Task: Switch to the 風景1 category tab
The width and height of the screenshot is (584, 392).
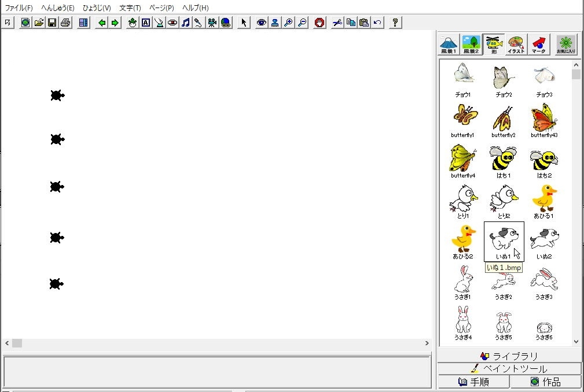Action: click(x=449, y=45)
